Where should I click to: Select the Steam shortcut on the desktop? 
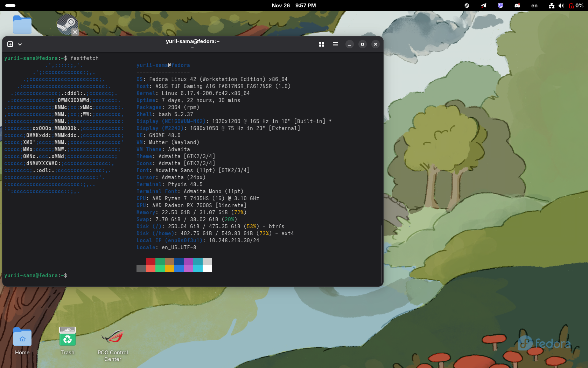coord(67,25)
